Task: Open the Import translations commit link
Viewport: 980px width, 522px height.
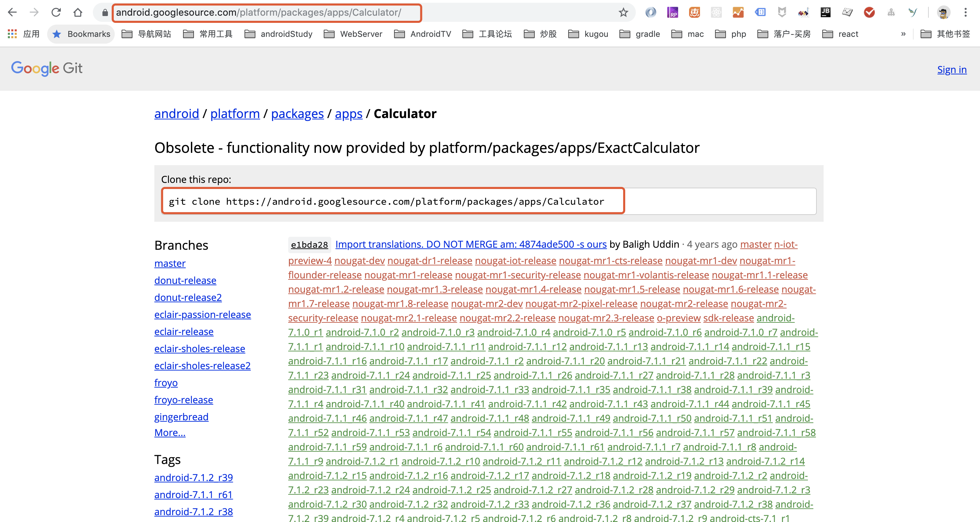Action: (x=471, y=245)
